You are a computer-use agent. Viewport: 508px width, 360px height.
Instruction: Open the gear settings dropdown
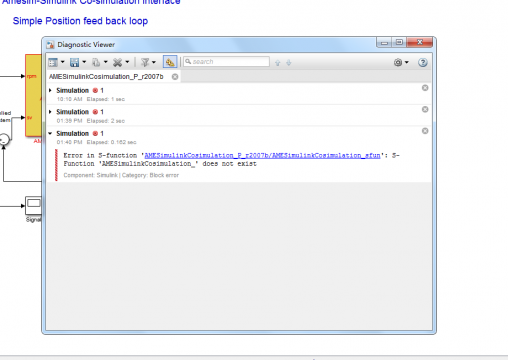[401, 62]
